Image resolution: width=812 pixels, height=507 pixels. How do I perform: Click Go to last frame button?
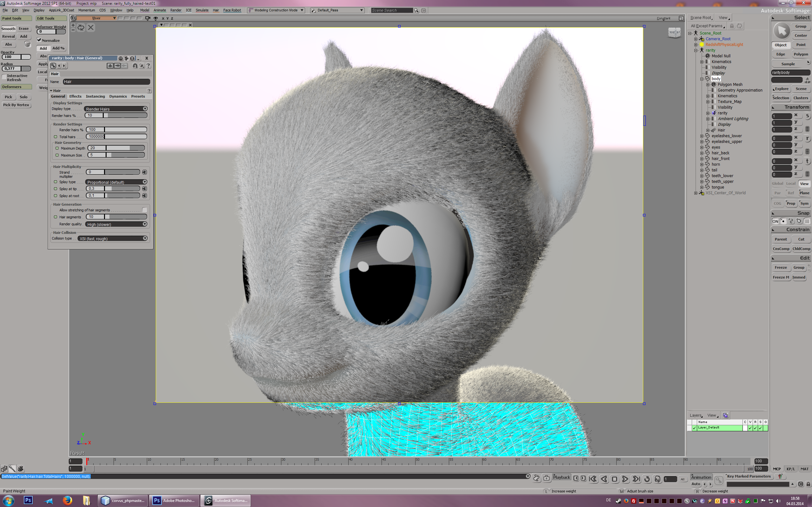(x=636, y=479)
